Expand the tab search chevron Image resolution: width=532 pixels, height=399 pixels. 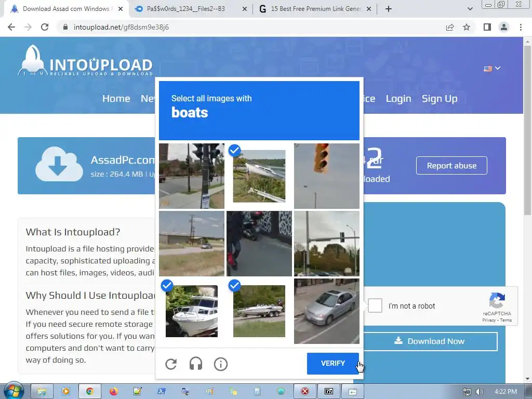pos(470,9)
